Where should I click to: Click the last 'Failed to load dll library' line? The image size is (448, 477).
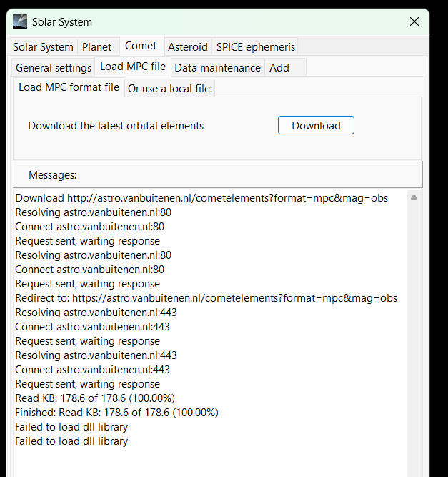click(x=71, y=441)
